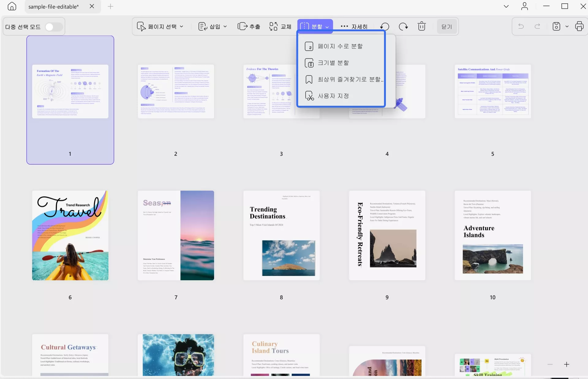Open the user account icon
Screen dimensions: 588x379
[525, 6]
